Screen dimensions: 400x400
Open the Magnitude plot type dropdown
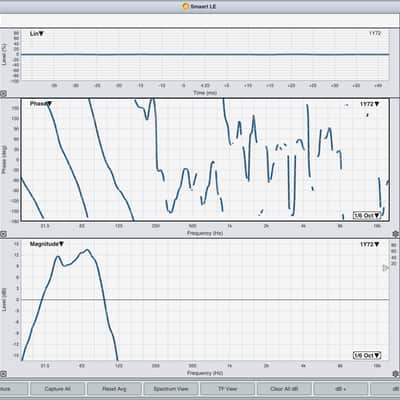47,244
